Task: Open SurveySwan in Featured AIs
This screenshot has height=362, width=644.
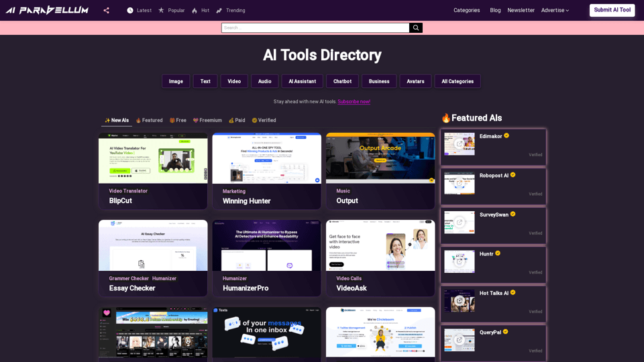Action: tap(494, 215)
